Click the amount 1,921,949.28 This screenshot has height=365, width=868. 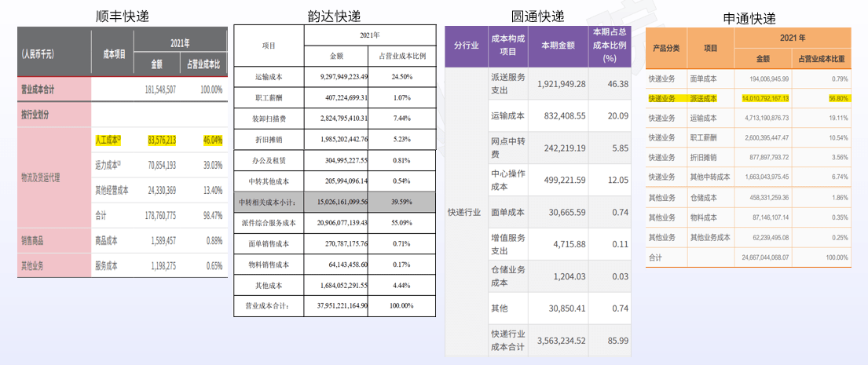pyautogui.click(x=562, y=83)
